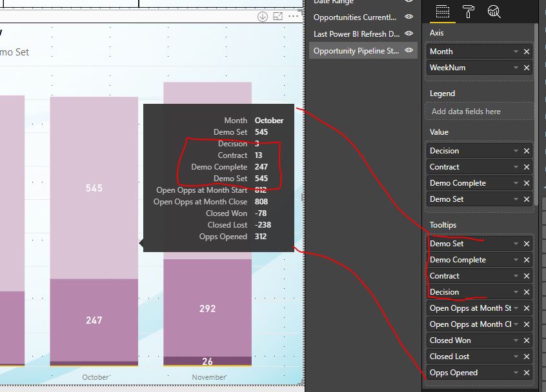
Task: Click the focus mode icon on the chart
Action: coord(278,16)
